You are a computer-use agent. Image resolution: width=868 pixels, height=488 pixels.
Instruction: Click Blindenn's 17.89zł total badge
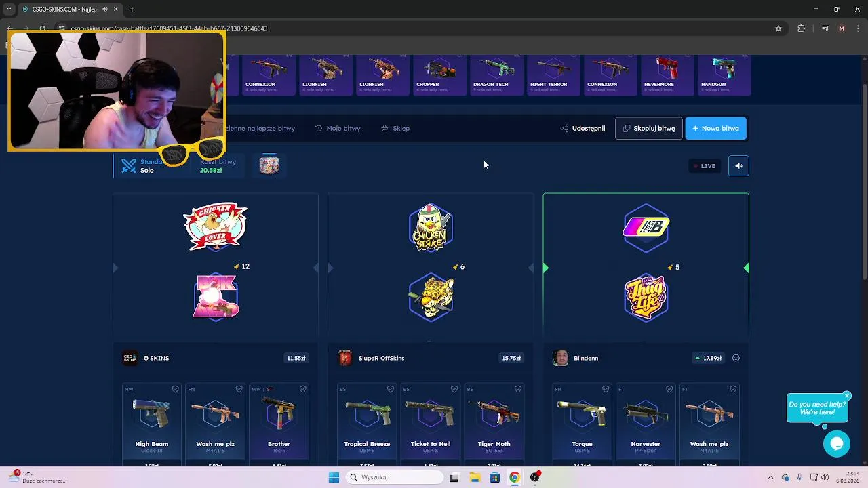tap(709, 358)
